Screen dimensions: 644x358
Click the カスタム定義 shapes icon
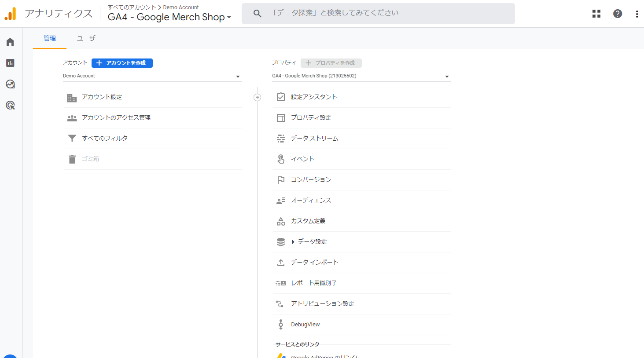click(x=281, y=221)
